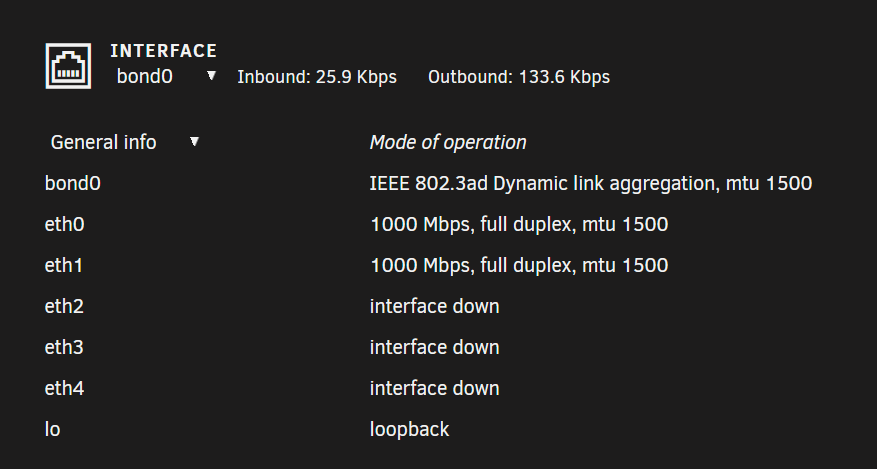Click the Ethernet port icon
This screenshot has width=877, height=469.
pyautogui.click(x=68, y=66)
